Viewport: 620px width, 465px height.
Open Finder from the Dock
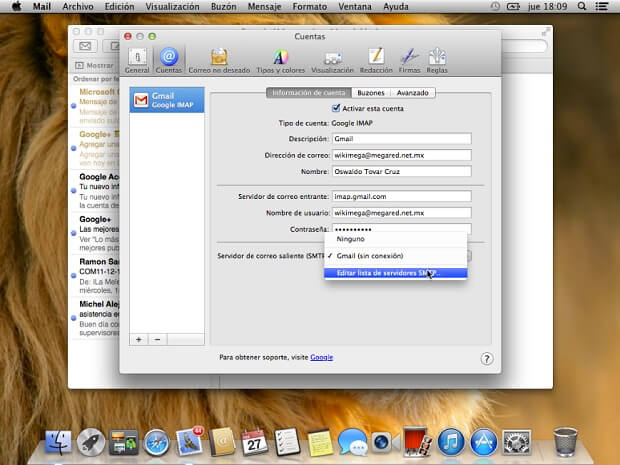click(59, 442)
